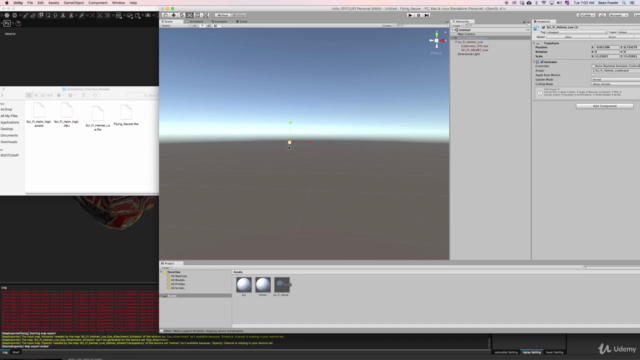Click the Pause button in Unity

[418, 15]
